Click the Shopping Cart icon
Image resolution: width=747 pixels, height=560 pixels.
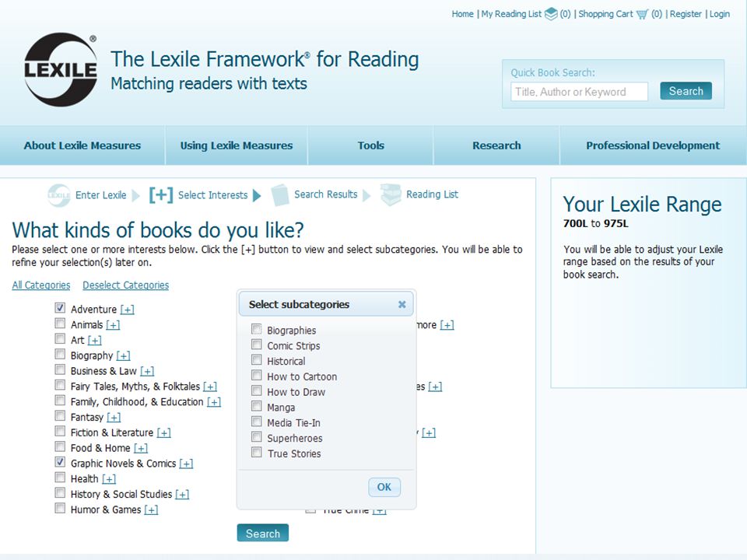point(642,14)
